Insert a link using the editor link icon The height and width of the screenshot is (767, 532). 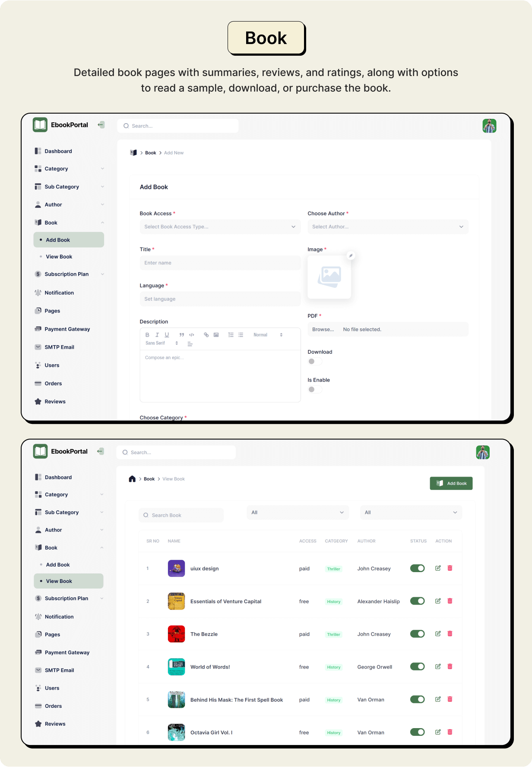click(206, 335)
